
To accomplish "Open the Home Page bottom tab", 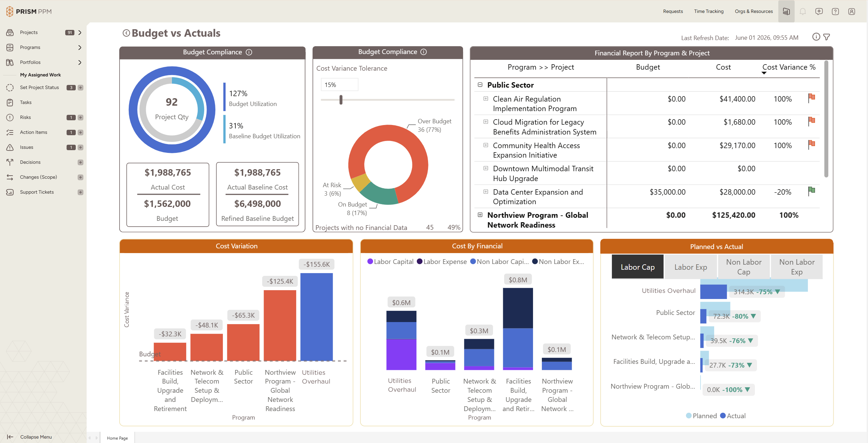I will [x=117, y=438].
